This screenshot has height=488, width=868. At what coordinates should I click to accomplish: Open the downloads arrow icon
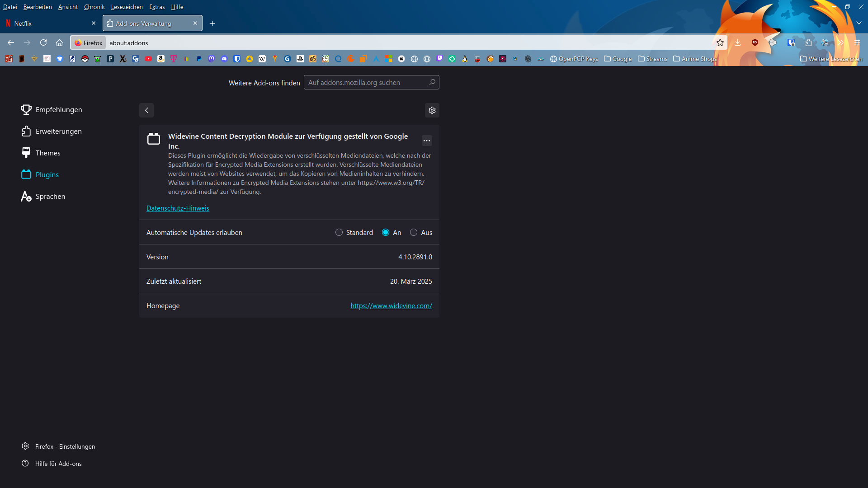pos(737,42)
